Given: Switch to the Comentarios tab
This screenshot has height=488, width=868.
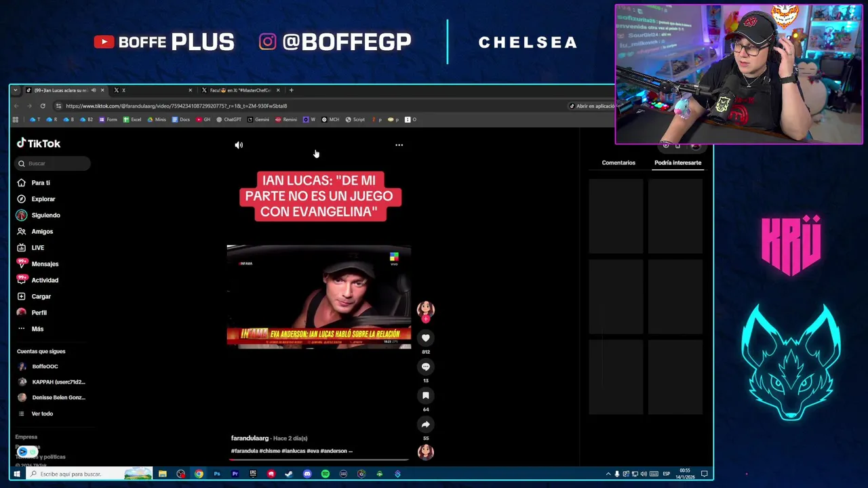Looking at the screenshot, I should click(x=618, y=163).
